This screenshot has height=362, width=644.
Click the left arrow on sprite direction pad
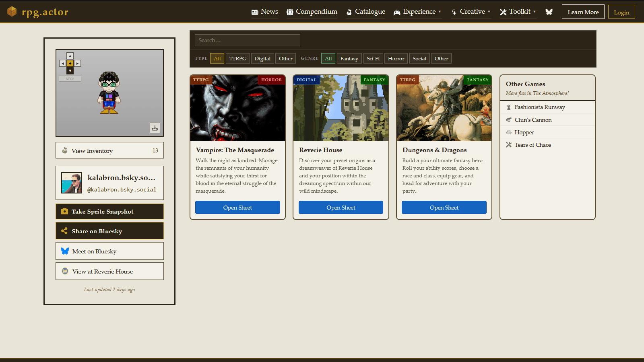(62, 64)
